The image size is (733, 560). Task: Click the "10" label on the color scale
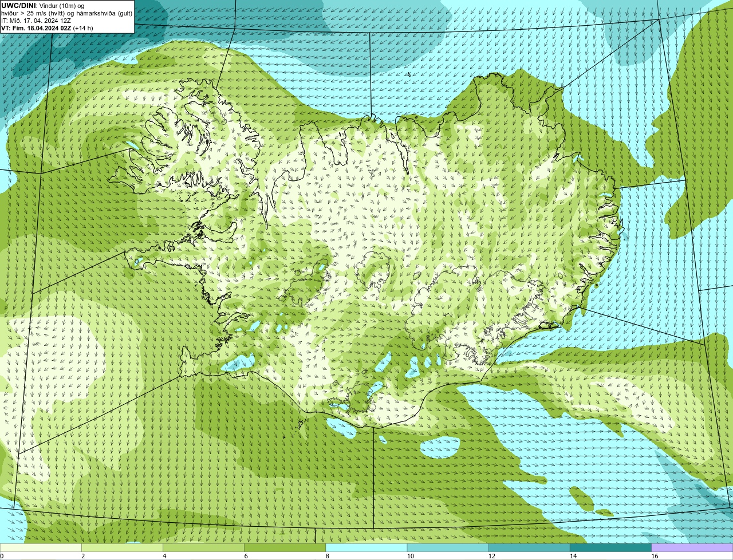click(x=410, y=556)
